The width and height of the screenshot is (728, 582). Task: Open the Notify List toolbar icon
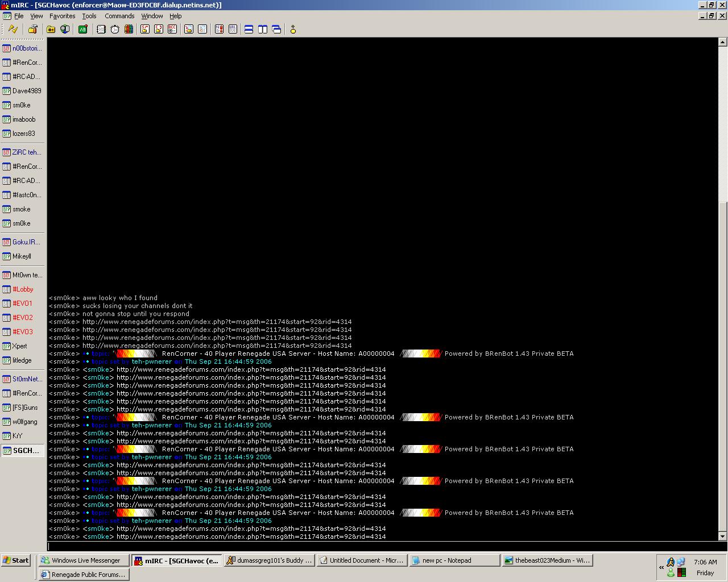pos(219,30)
